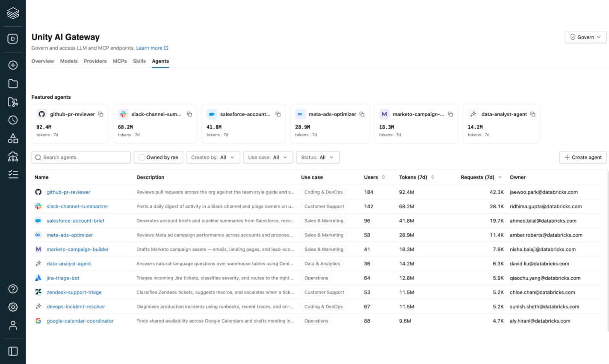The height and width of the screenshot is (364, 609).
Task: Toggle the Owned by me checkbox
Action: point(142,157)
